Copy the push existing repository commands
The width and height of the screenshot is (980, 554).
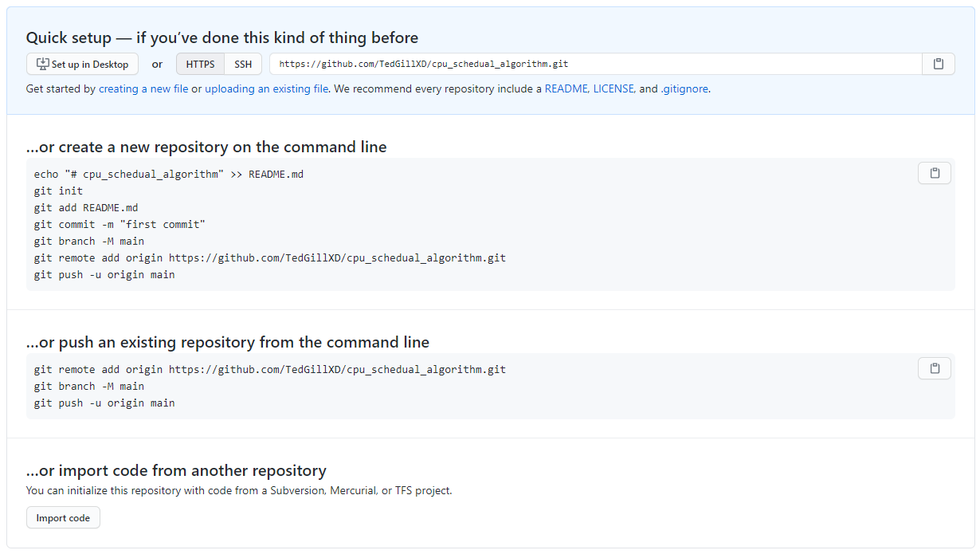(935, 368)
